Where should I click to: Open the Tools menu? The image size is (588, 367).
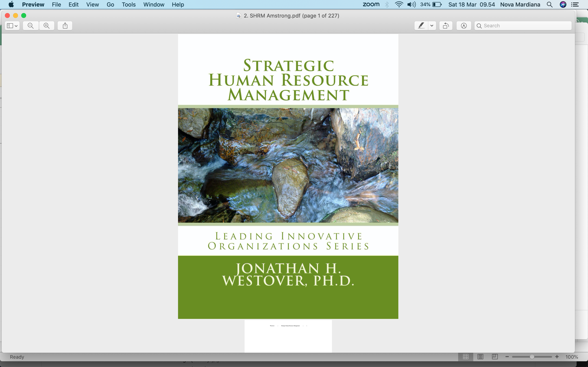click(129, 5)
